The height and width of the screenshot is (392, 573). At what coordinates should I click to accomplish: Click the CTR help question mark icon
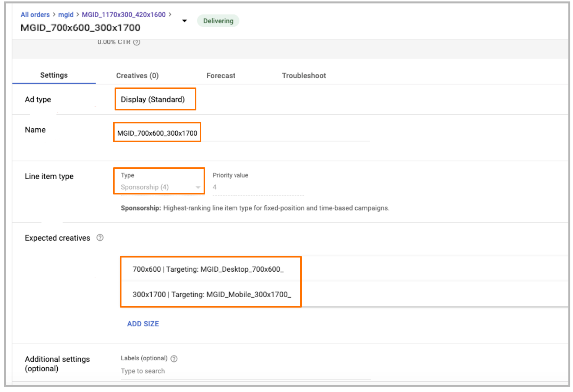point(137,42)
